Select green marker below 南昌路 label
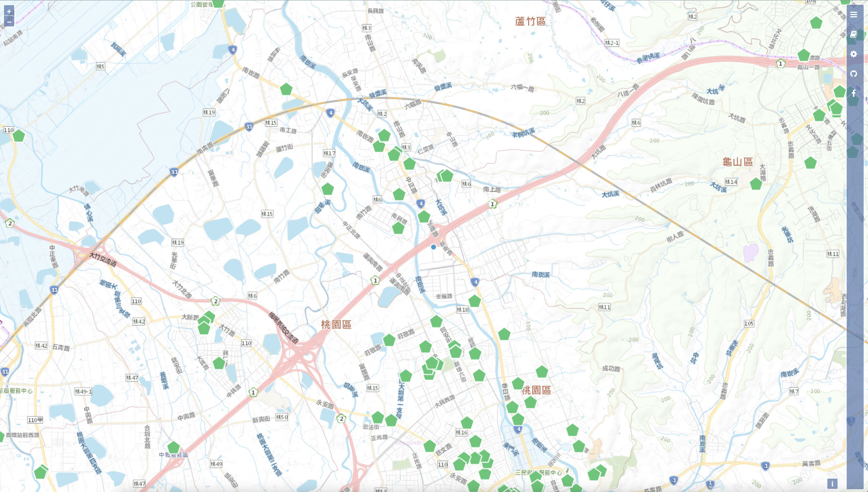Screen dimensions: 868x492 click(x=398, y=228)
